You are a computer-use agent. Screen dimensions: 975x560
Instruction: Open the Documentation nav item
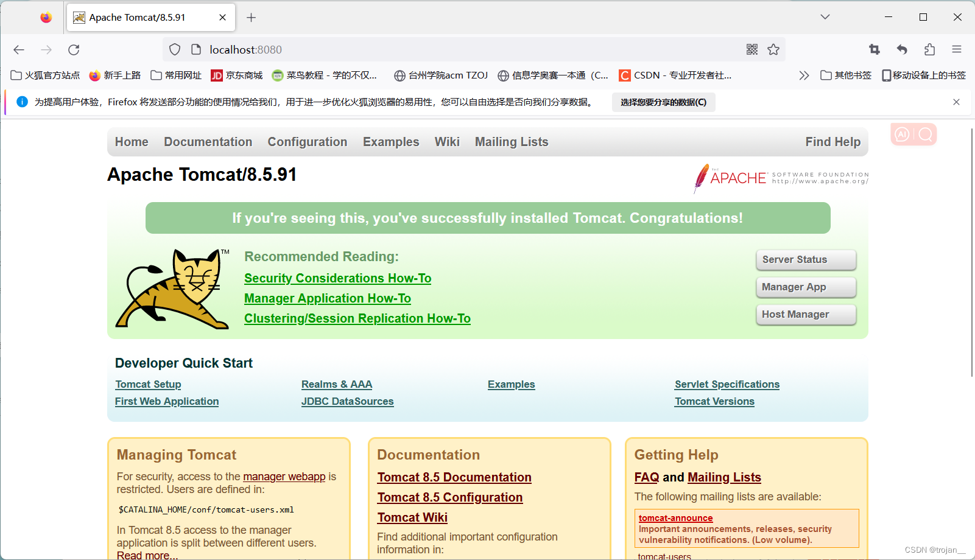(x=208, y=142)
